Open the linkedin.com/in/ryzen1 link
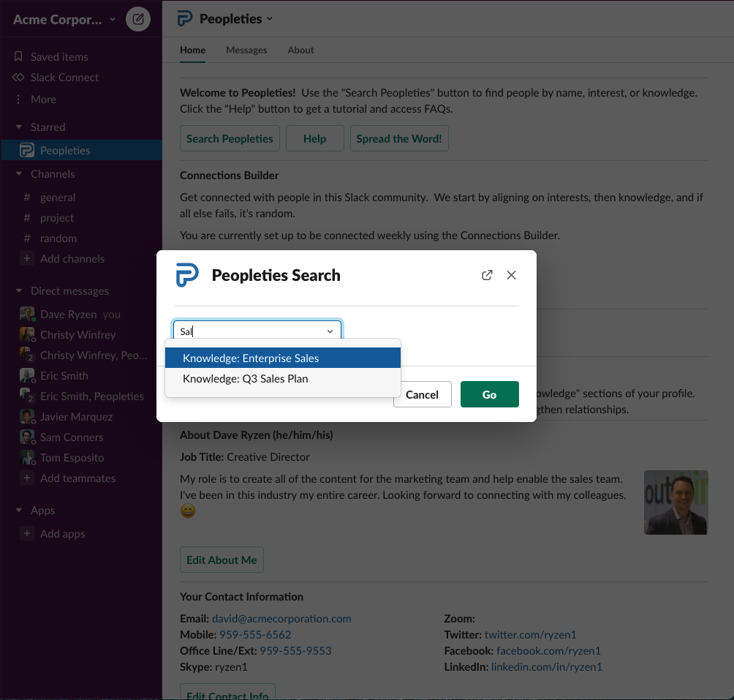The image size is (734, 700). tap(547, 667)
